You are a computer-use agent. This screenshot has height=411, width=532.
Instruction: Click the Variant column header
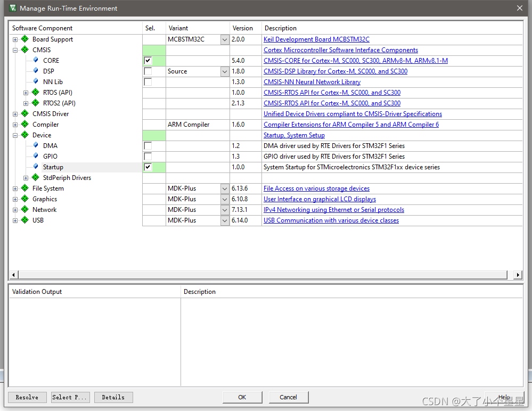tap(198, 28)
